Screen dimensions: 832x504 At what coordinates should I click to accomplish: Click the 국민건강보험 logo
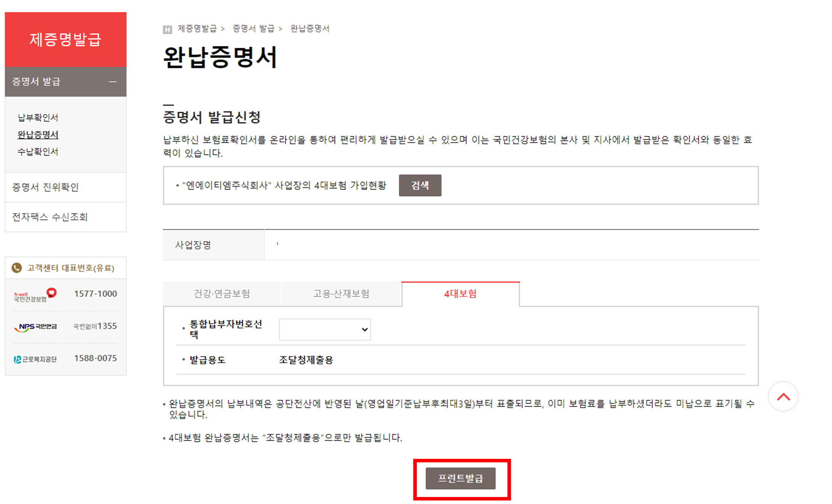click(x=35, y=295)
